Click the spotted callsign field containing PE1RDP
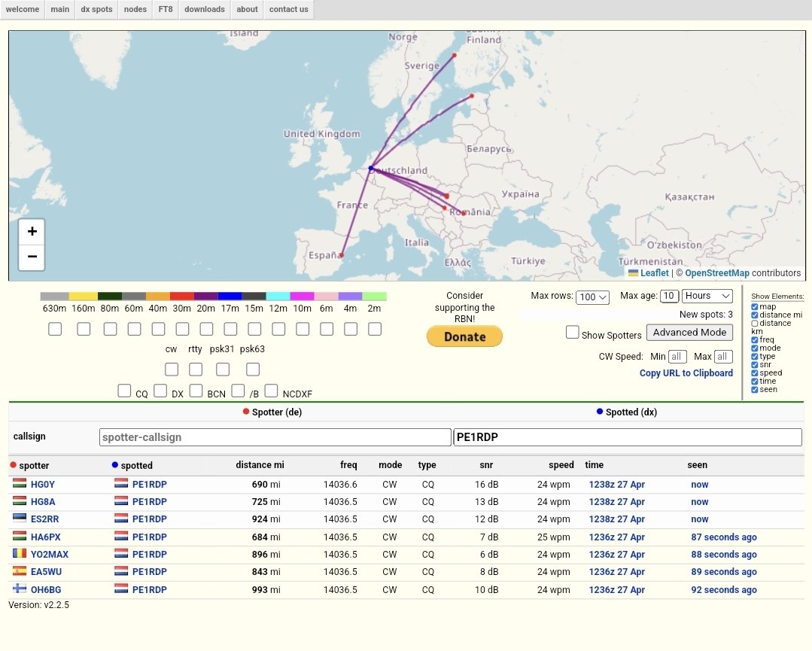Viewport: 812px width, 651px height. (628, 437)
